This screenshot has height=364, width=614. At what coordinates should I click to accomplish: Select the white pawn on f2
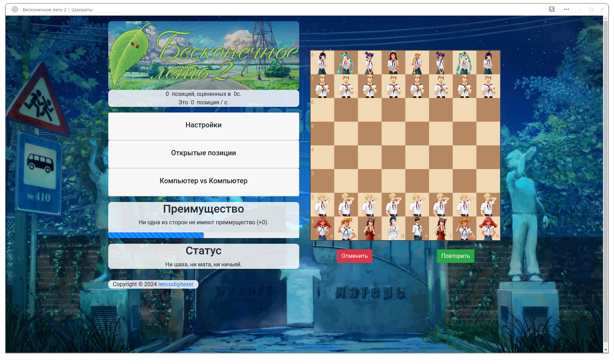pyautogui.click(x=441, y=204)
